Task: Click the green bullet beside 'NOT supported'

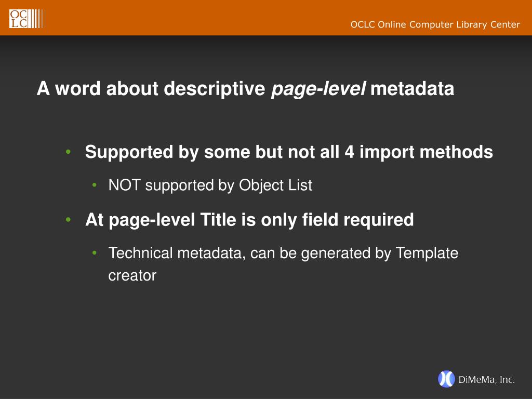Action: (95, 185)
